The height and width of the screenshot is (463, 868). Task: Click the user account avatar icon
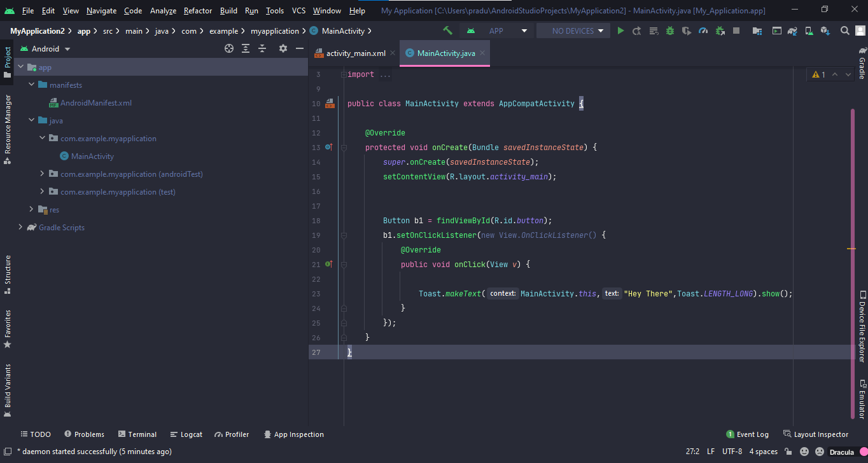(860, 31)
